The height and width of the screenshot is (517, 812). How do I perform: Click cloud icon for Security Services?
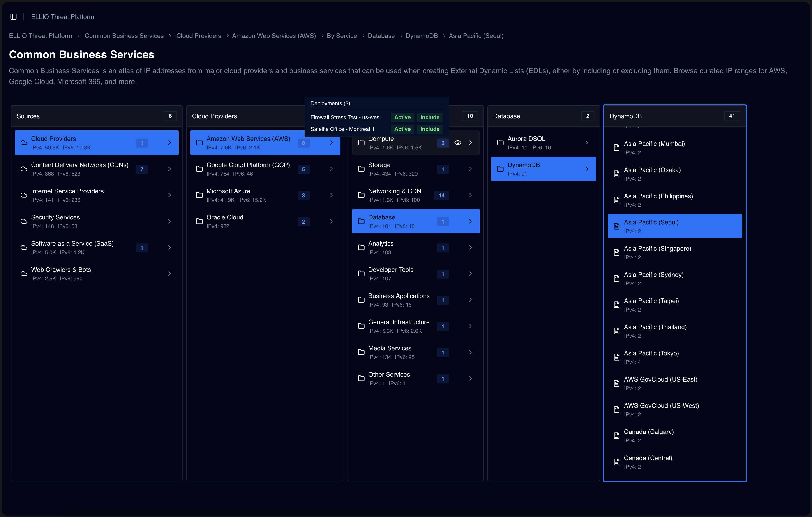[24, 221]
